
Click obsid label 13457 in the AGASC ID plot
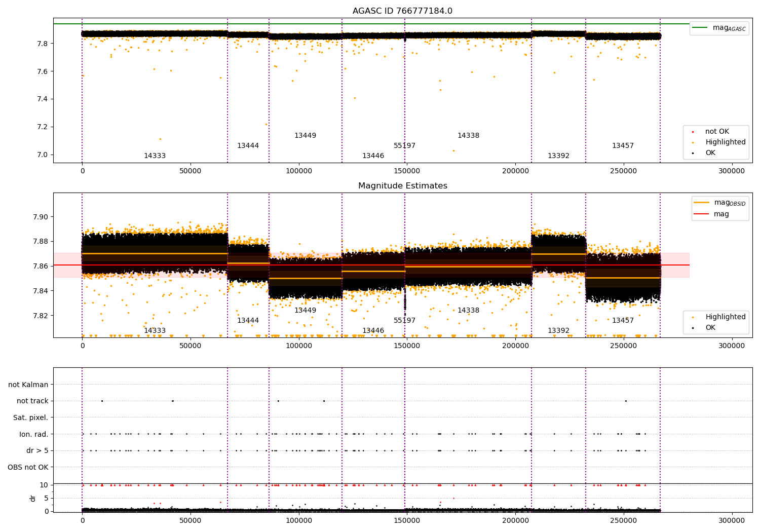(623, 146)
